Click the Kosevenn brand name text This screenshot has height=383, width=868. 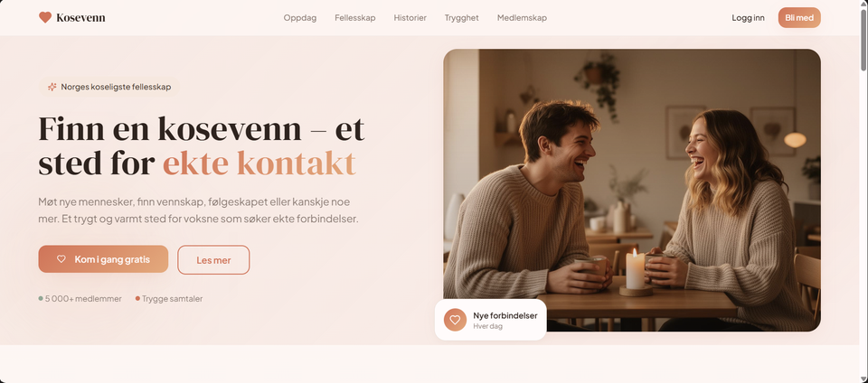tap(80, 18)
